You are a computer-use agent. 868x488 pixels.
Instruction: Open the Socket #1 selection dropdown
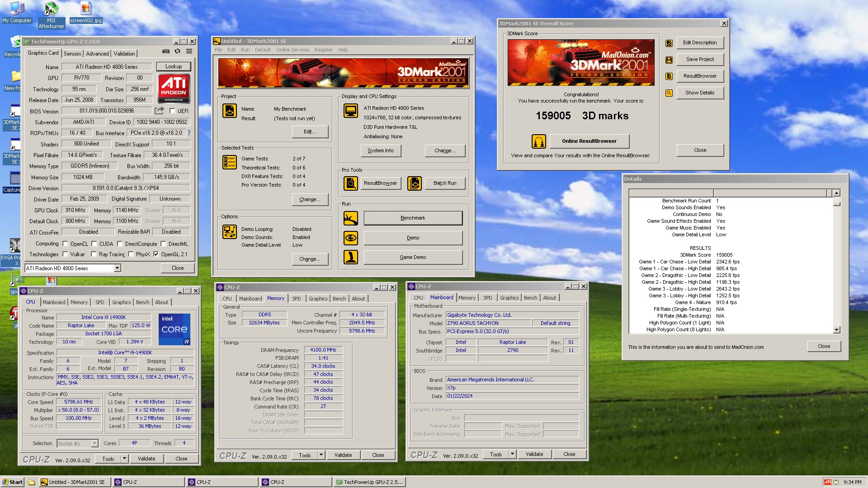click(94, 444)
